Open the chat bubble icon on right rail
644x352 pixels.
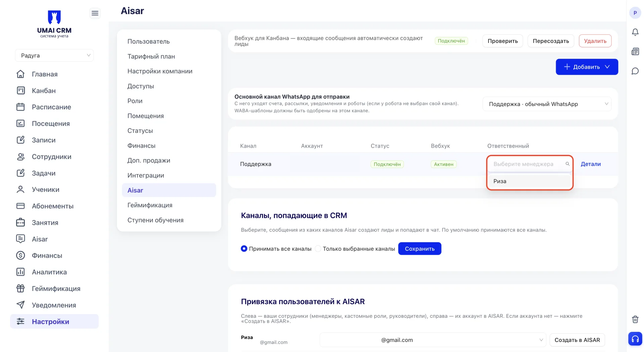coord(635,71)
